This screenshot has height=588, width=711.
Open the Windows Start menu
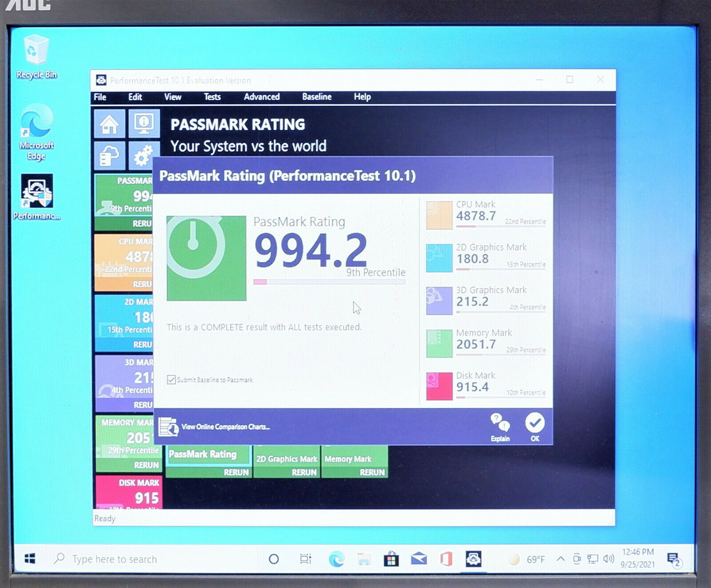30,559
